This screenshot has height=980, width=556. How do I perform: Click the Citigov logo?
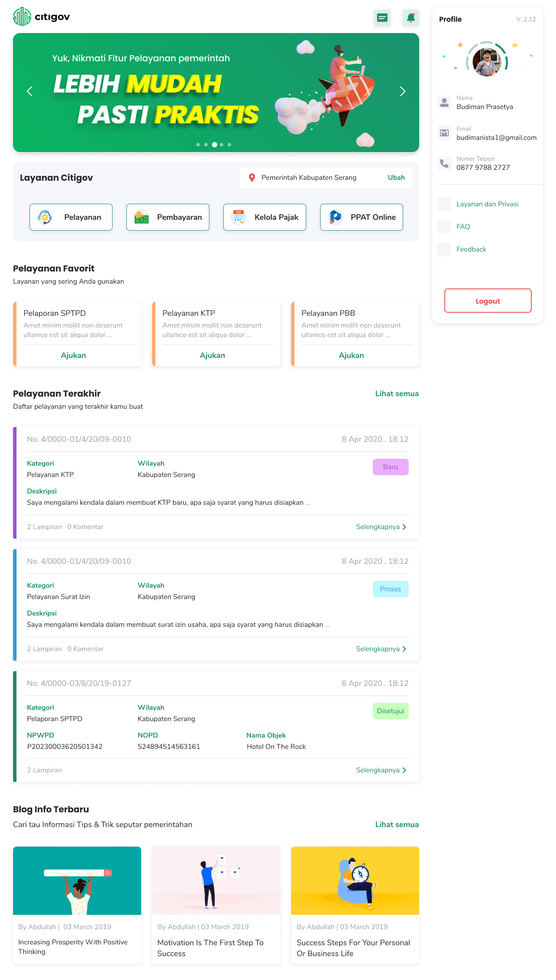point(42,17)
